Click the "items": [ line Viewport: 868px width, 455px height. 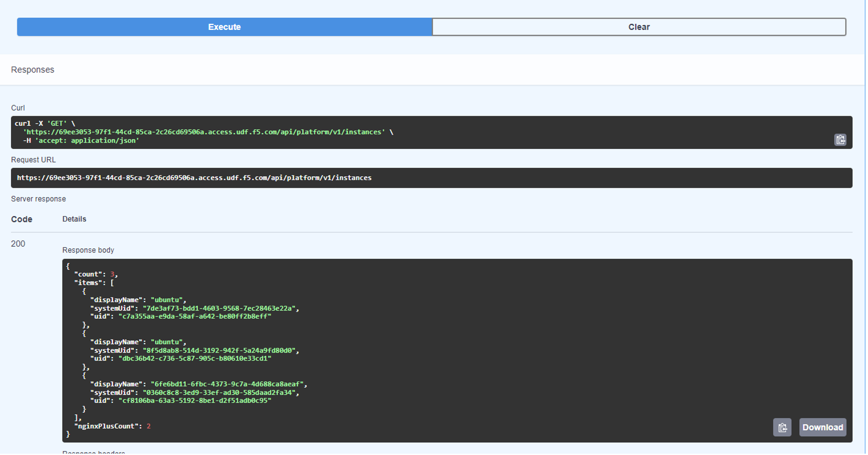(94, 283)
